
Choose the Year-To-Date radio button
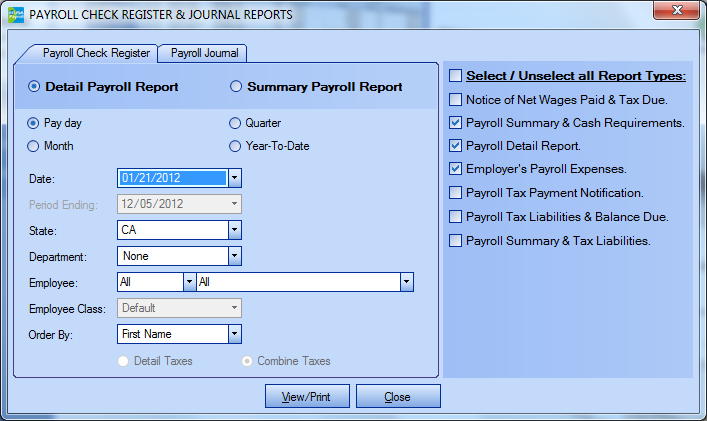pos(237,146)
